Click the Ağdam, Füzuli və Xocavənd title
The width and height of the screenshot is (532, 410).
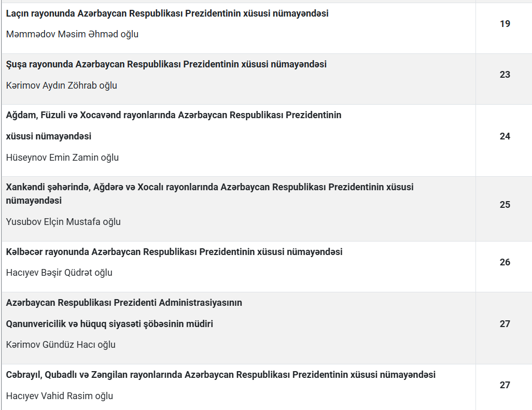point(174,115)
